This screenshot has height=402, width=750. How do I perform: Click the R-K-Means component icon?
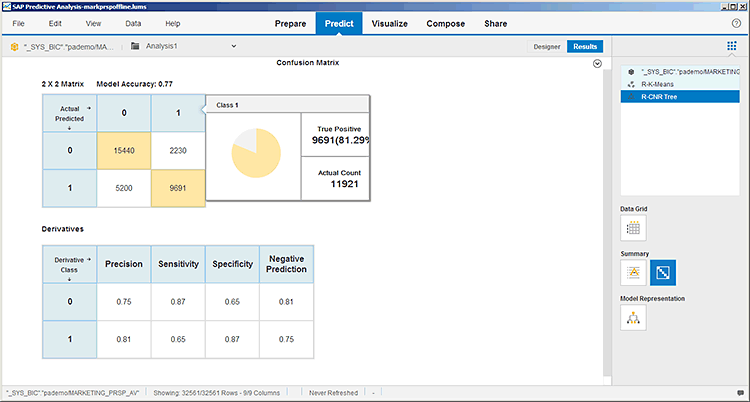coord(631,84)
